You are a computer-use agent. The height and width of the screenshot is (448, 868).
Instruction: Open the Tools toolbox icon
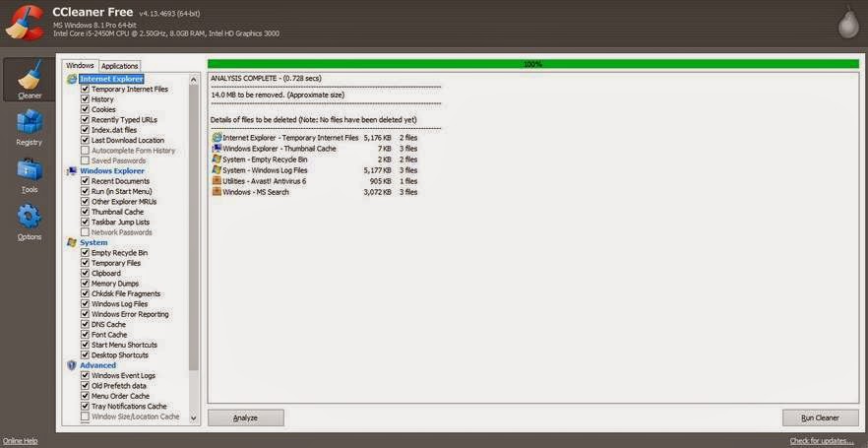[x=30, y=169]
